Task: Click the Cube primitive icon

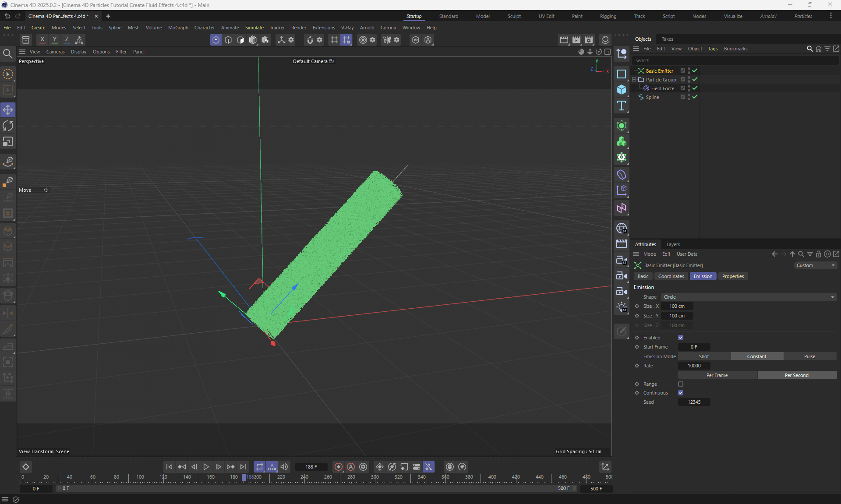Action: click(621, 90)
